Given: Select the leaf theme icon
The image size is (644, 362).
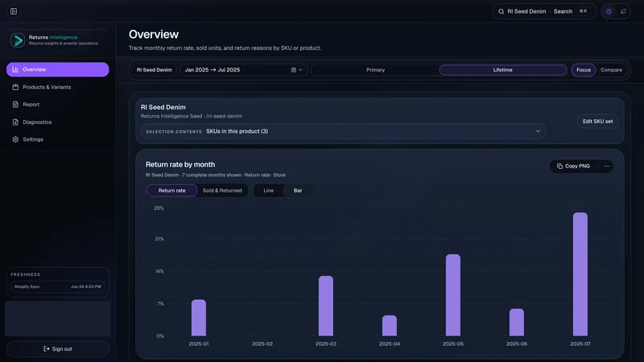Looking at the screenshot, I should 623,11.
